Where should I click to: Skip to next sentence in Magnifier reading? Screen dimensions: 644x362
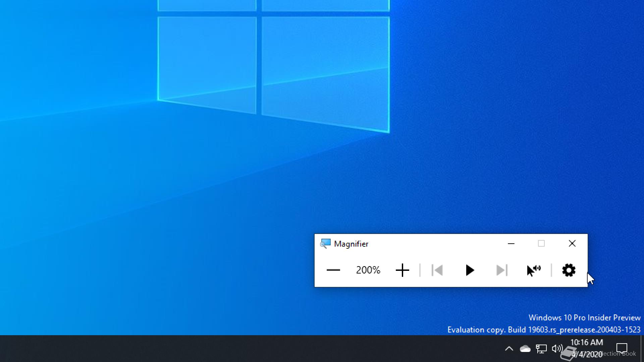(x=502, y=270)
